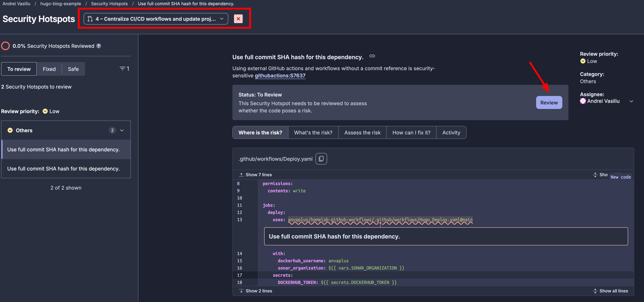The height and width of the screenshot is (302, 644).
Task: Copy permalink icon next to hotspot title
Action: coord(372,56)
